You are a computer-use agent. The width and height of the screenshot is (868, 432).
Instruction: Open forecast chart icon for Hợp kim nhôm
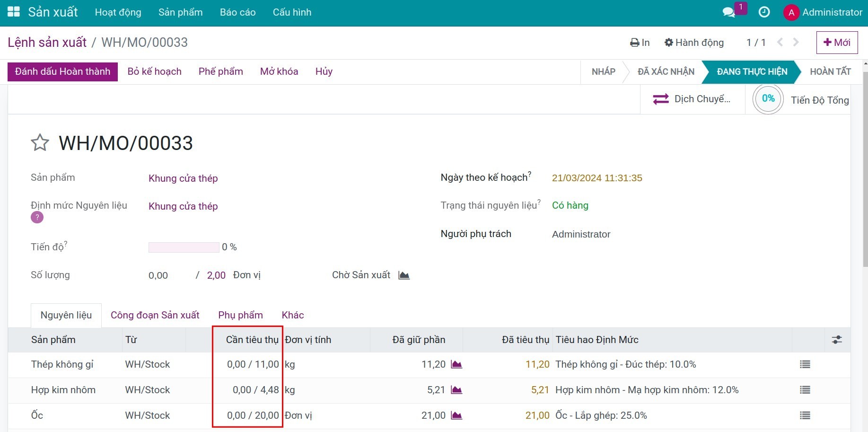point(456,390)
